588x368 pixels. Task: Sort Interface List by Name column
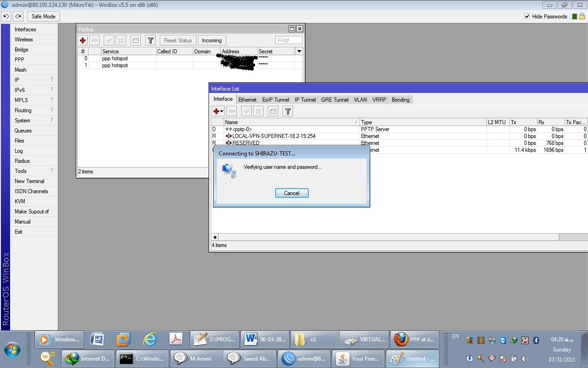(x=292, y=122)
